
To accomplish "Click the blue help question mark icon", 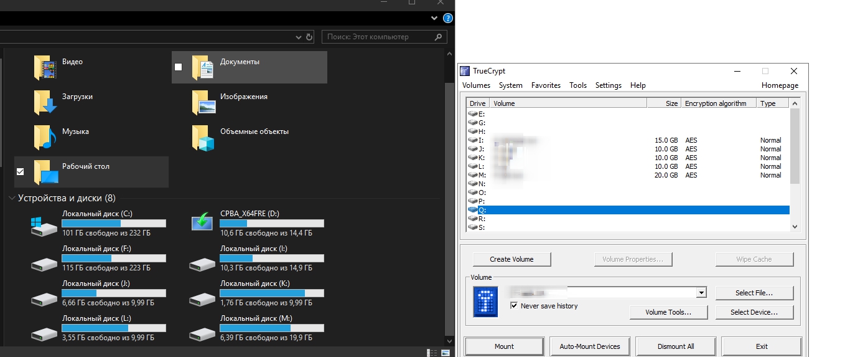I will click(x=447, y=19).
